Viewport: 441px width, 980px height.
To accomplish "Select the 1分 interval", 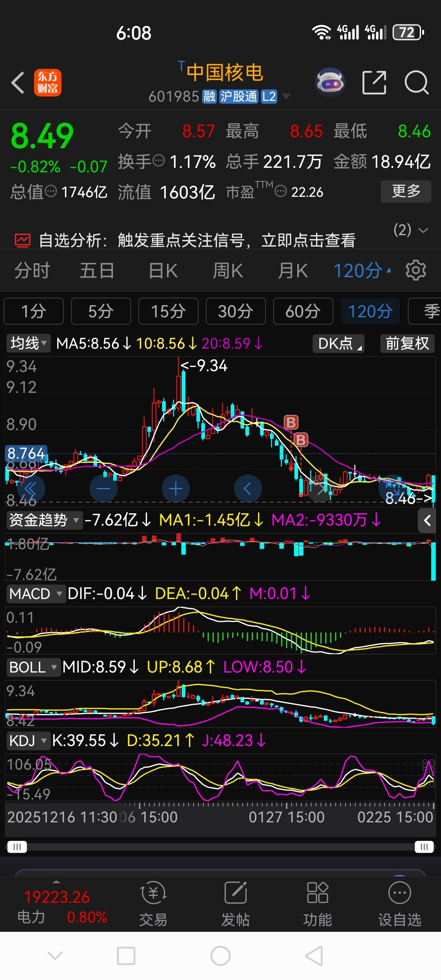I will coord(33,311).
